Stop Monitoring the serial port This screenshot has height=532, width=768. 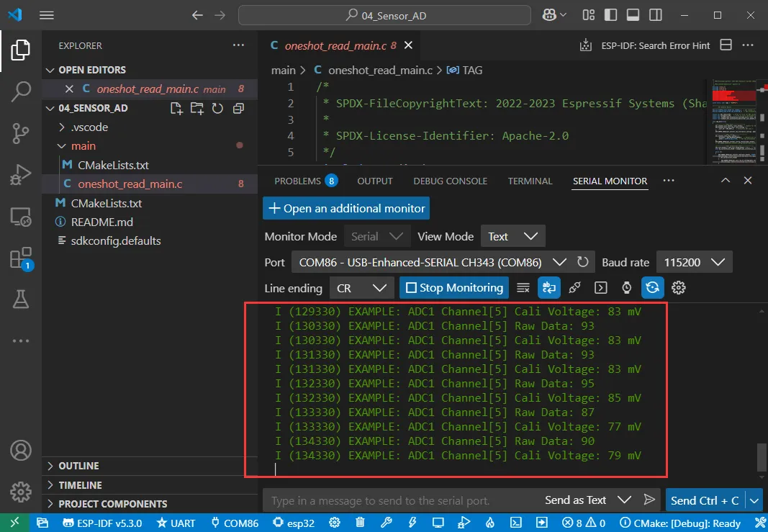click(453, 287)
